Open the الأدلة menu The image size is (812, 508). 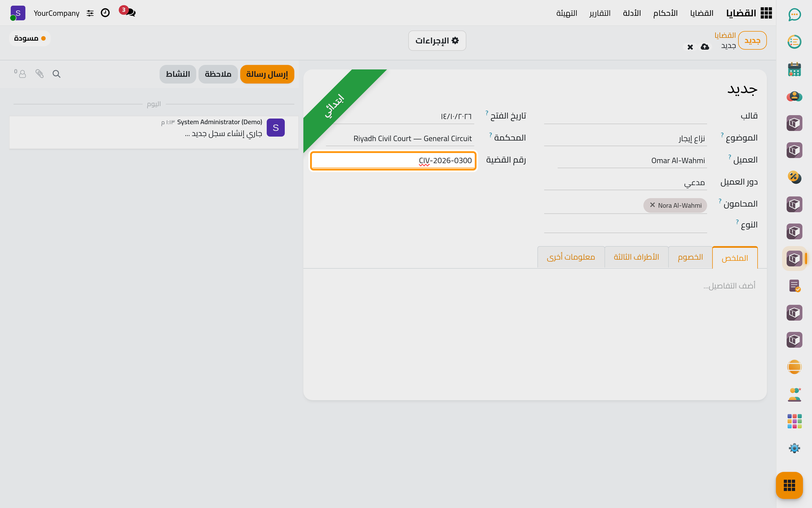632,13
